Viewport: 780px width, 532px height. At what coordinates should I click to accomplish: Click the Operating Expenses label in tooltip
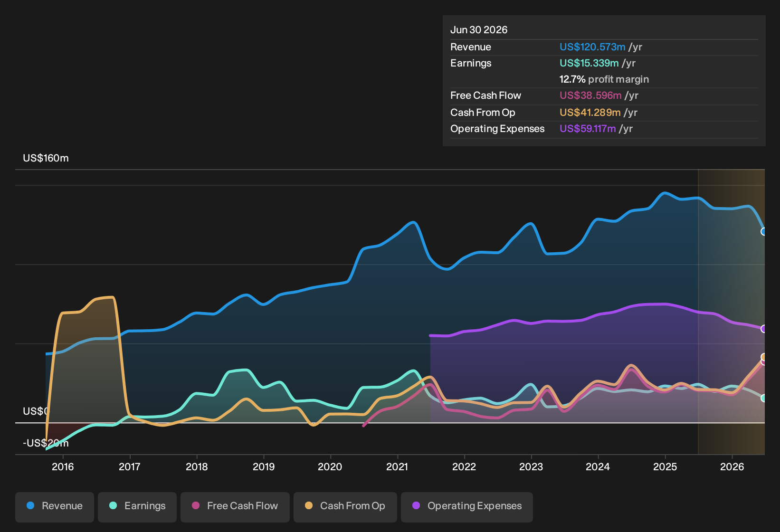coord(497,129)
